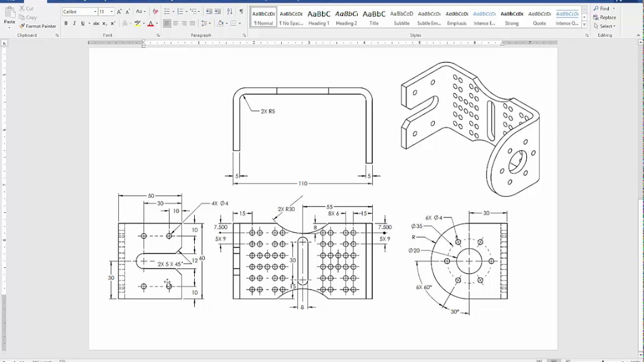Open the Calibri font name dropdown
This screenshot has height=362, width=644.
(95, 12)
